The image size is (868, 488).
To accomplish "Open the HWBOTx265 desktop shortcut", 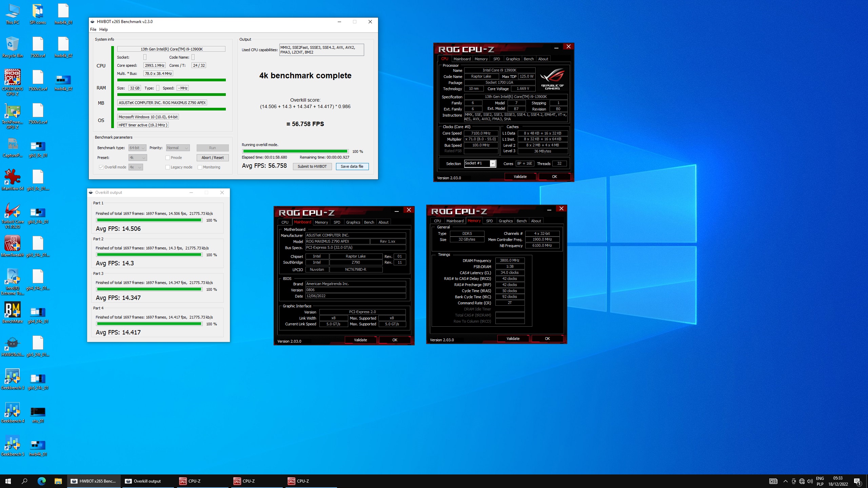I will coord(13,346).
